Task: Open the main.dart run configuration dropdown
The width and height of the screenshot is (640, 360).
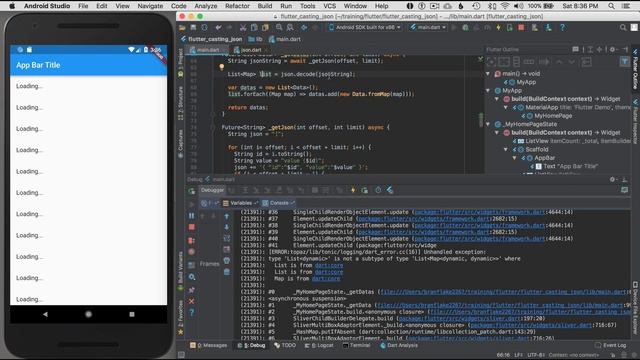Action: pyautogui.click(x=428, y=27)
